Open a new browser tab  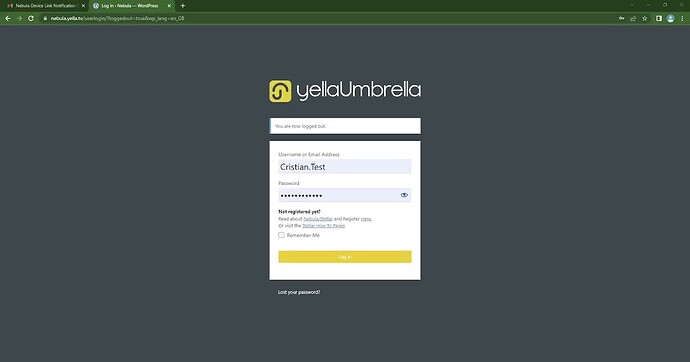click(x=183, y=6)
